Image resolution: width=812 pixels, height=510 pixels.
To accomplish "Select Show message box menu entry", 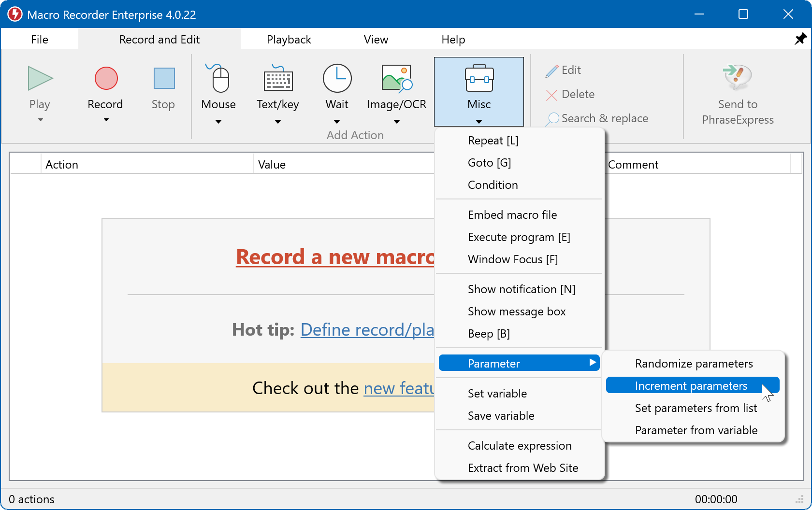I will tap(516, 312).
